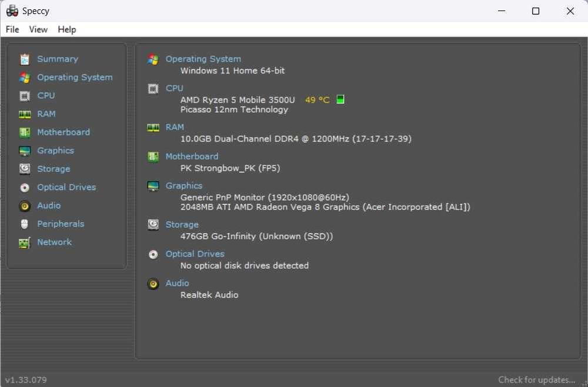
Task: Click the Audio speaker icon in sidebar
Action: point(25,206)
